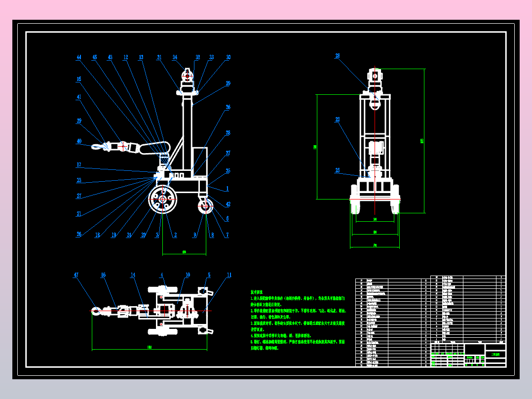532x399 pixels.
Task: Click part callout number 22
Action: point(338,120)
